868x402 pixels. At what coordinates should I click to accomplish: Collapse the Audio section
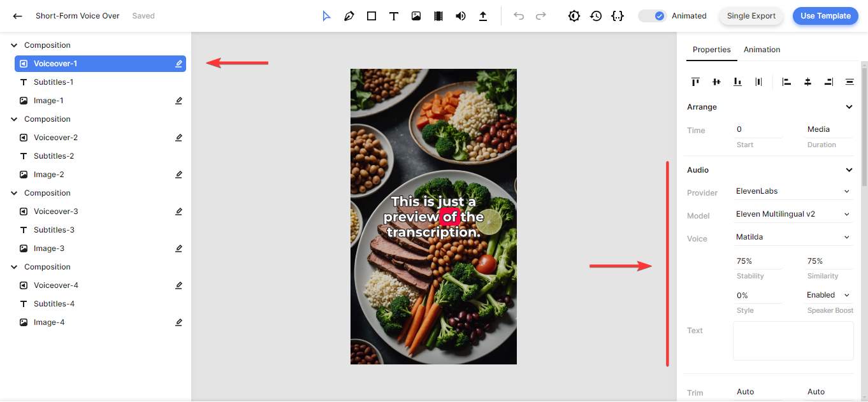coord(849,170)
